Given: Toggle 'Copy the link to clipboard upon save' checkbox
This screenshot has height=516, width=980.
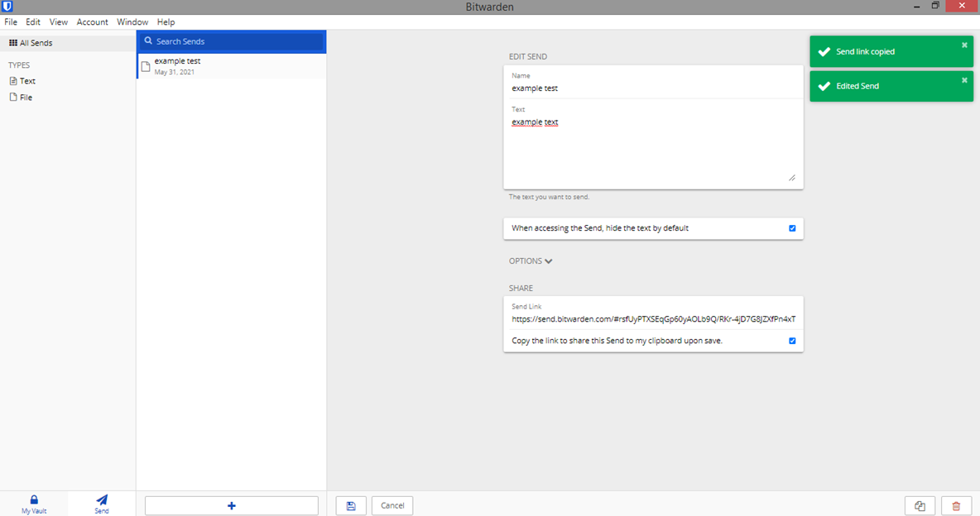Looking at the screenshot, I should coord(792,341).
